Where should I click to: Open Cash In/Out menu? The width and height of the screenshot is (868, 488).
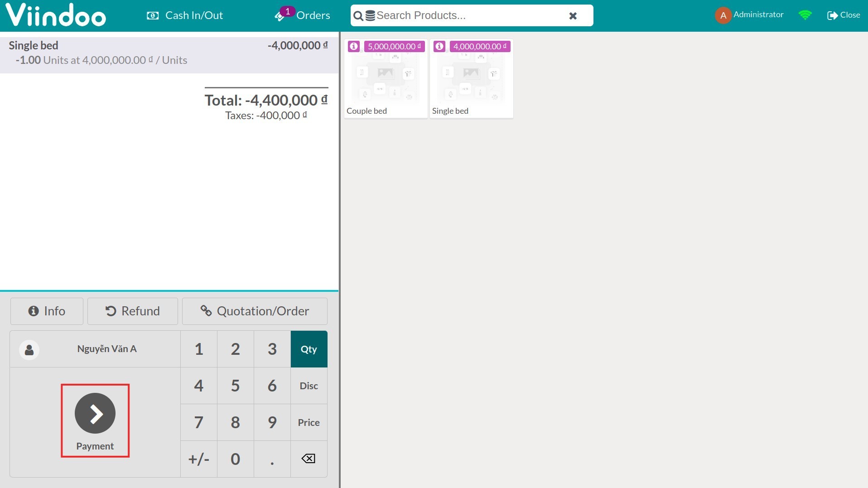tap(185, 15)
